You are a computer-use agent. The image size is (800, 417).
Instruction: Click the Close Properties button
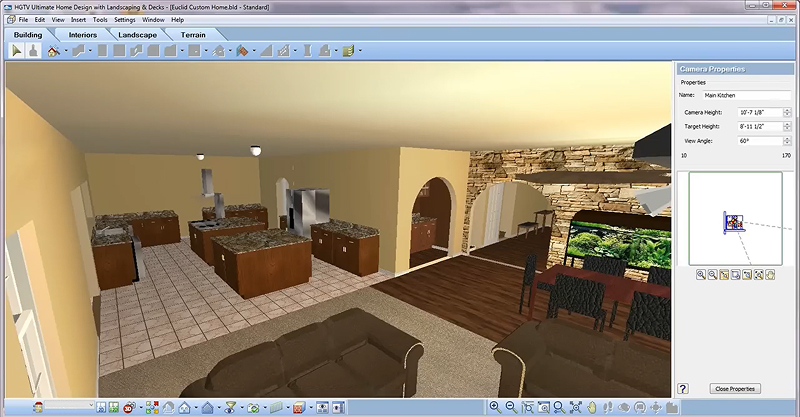click(735, 388)
